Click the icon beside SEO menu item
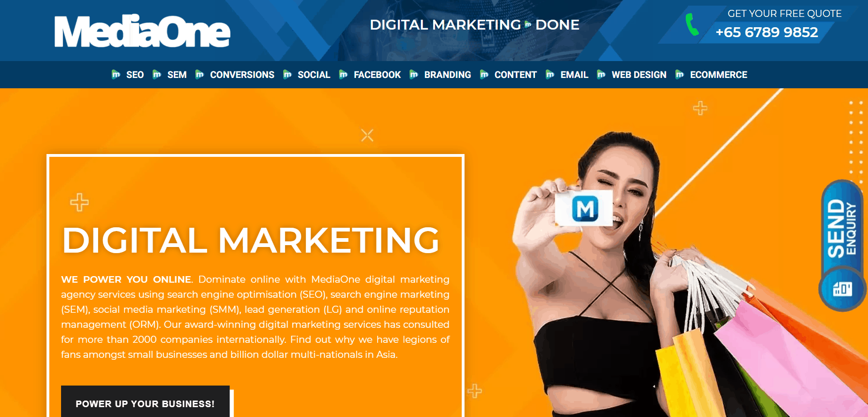 click(116, 74)
